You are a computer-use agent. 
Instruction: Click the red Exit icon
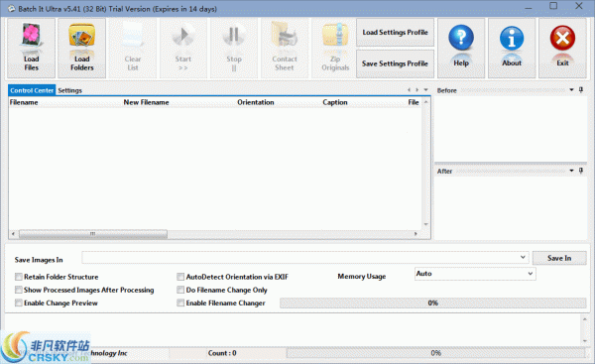pyautogui.click(x=562, y=48)
